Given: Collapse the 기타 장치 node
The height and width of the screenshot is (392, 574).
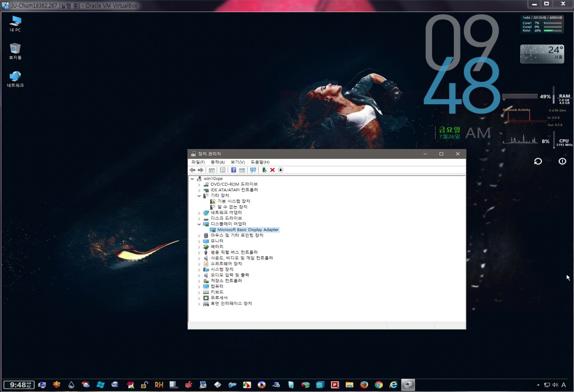Looking at the screenshot, I should (x=199, y=196).
